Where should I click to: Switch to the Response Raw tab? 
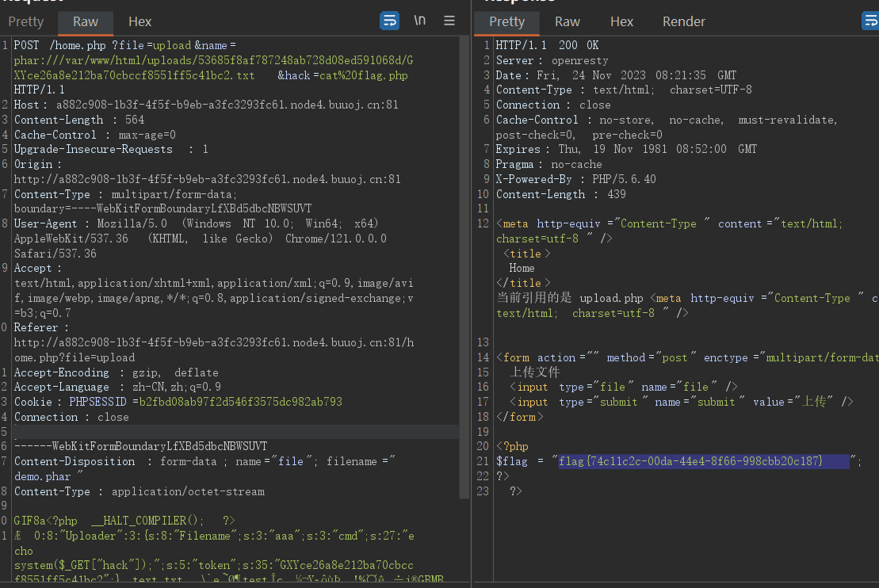[x=568, y=22]
